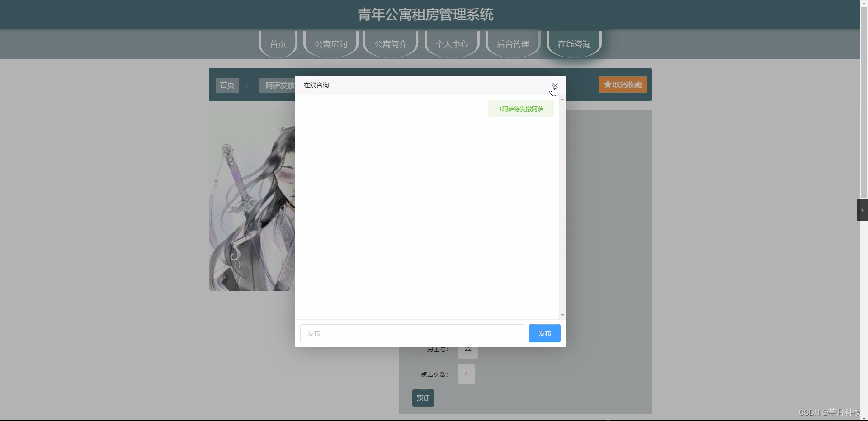Collapse the right-edge side panel chevron
The image size is (868, 421).
[863, 209]
